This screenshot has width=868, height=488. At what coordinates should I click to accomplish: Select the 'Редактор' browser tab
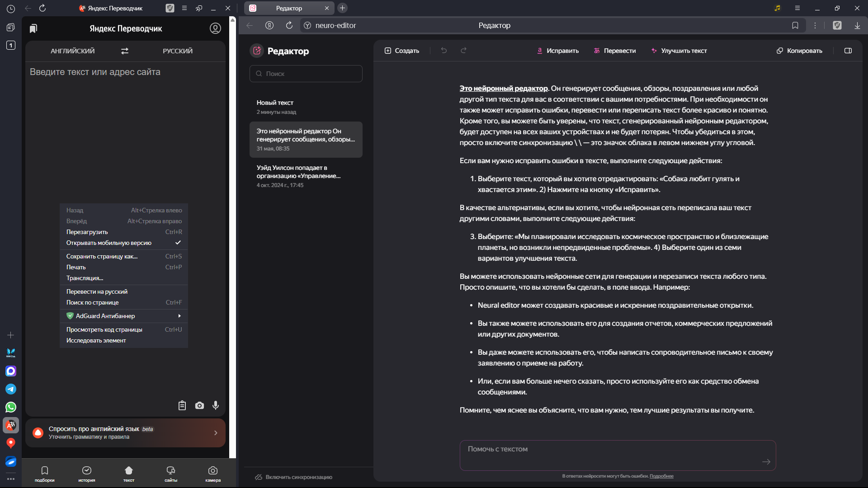coord(289,8)
